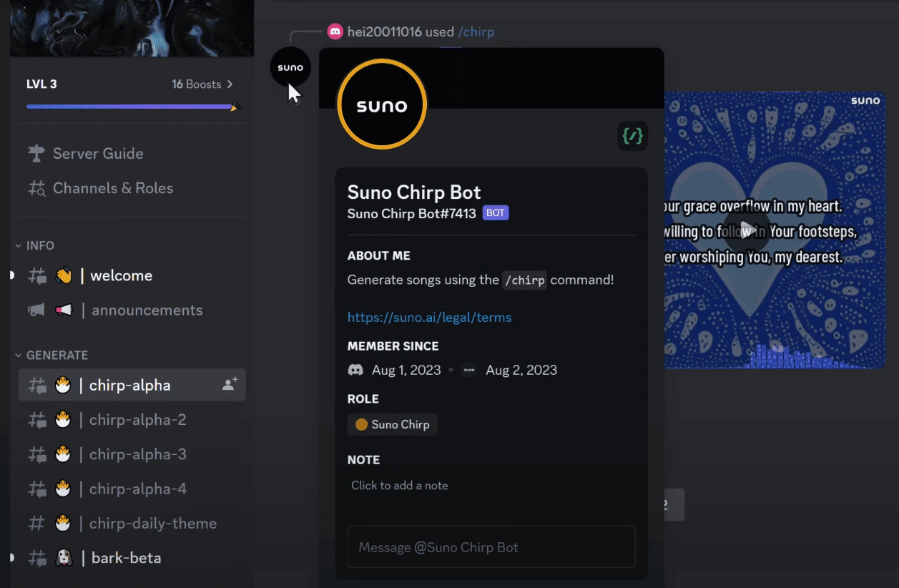Open the 16 Boosts details chevron
This screenshot has width=899, height=588.
pyautogui.click(x=230, y=84)
